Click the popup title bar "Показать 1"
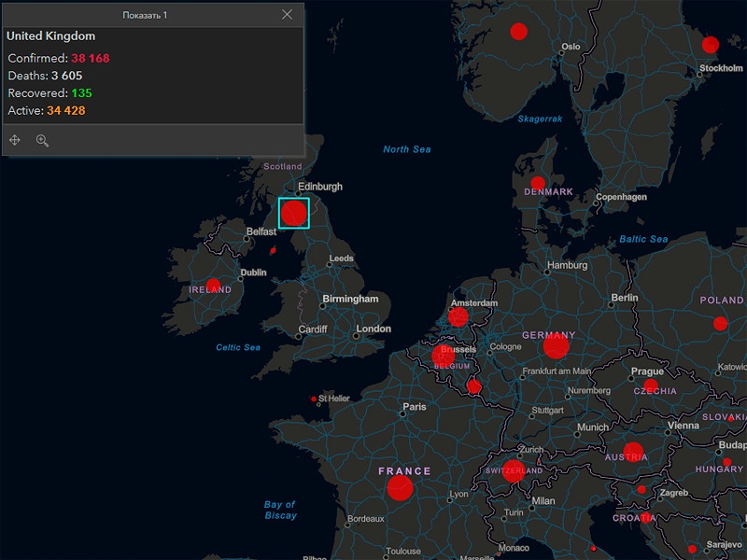The height and width of the screenshot is (560, 747). click(x=146, y=15)
